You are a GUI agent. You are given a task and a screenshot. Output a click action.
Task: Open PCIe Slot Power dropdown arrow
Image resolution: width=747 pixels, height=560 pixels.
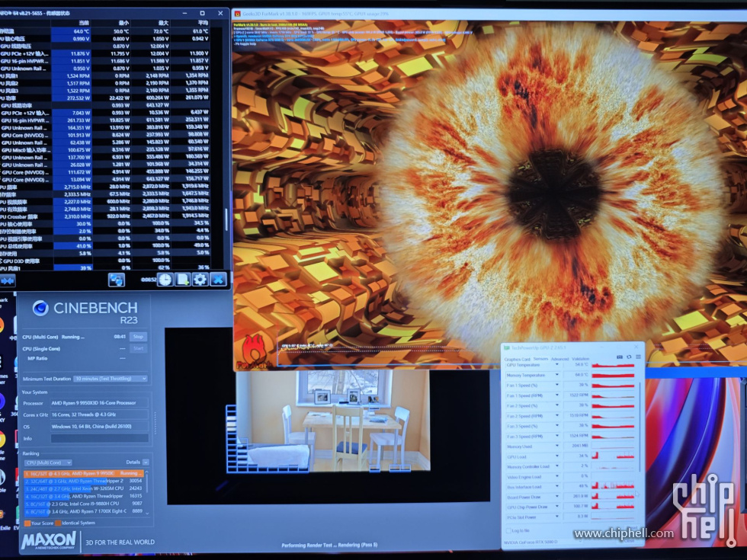[557, 517]
